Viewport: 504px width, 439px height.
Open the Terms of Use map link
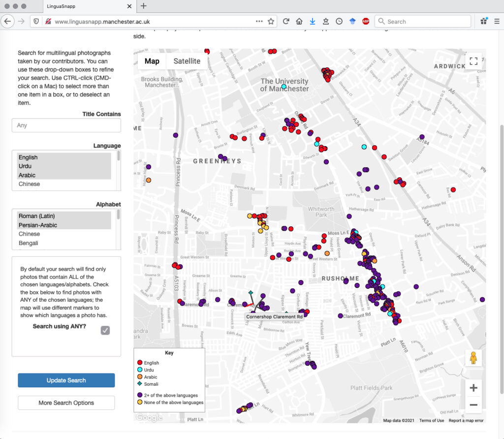431,420
